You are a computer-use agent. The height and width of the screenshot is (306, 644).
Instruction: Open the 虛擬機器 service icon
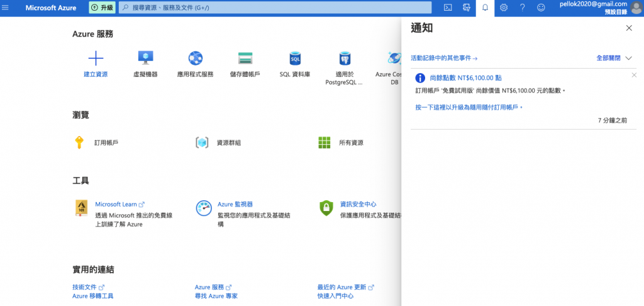click(145, 59)
